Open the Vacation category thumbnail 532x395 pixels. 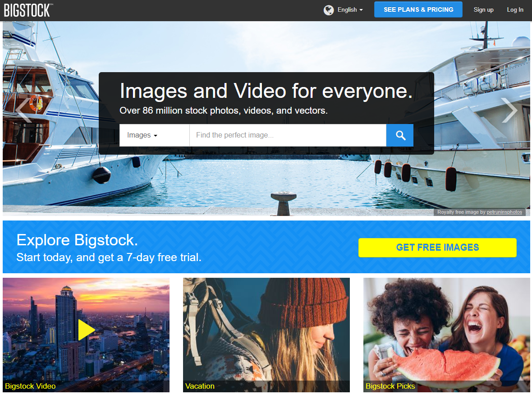pyautogui.click(x=266, y=335)
